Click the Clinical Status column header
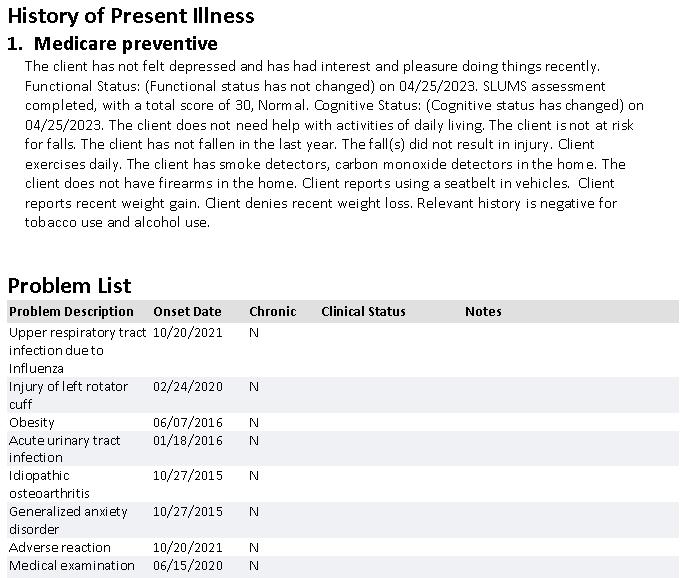Screen dimensions: 680x578 [363, 311]
